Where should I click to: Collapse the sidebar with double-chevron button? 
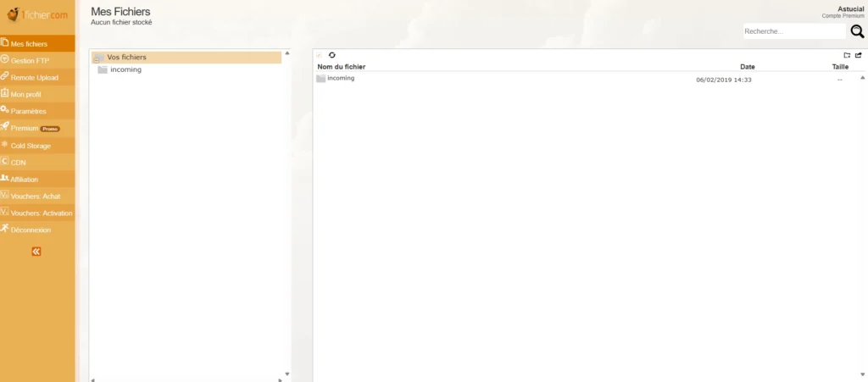(36, 252)
